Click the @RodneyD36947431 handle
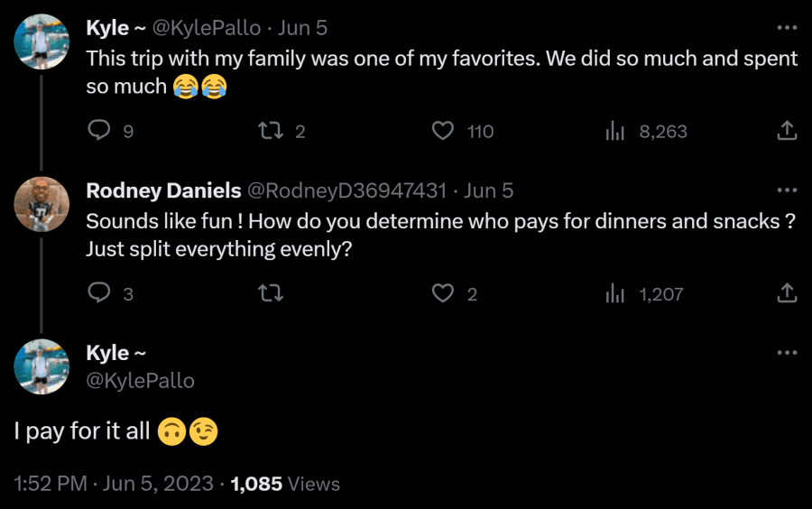Screen dimensions: 812x509 pos(346,190)
